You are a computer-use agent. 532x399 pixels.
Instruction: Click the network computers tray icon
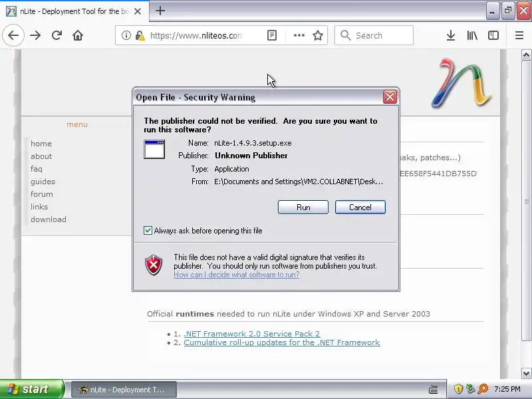point(470,389)
